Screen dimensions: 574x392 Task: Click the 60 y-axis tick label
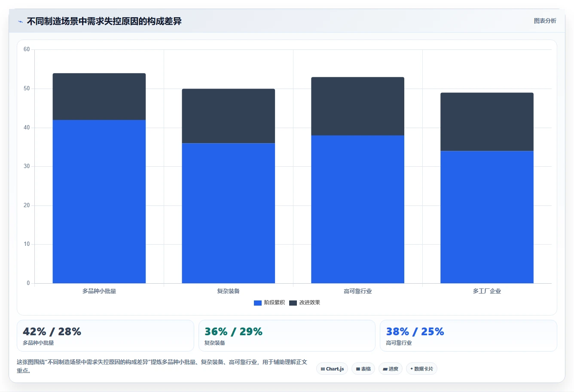tap(27, 49)
